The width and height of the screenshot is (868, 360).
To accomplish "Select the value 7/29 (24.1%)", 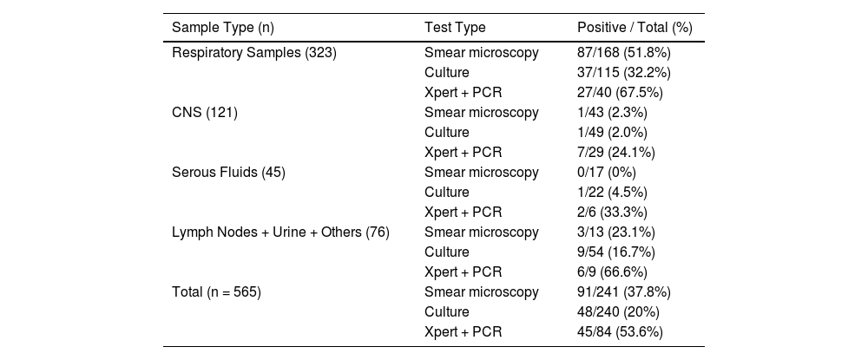I will tap(616, 153).
